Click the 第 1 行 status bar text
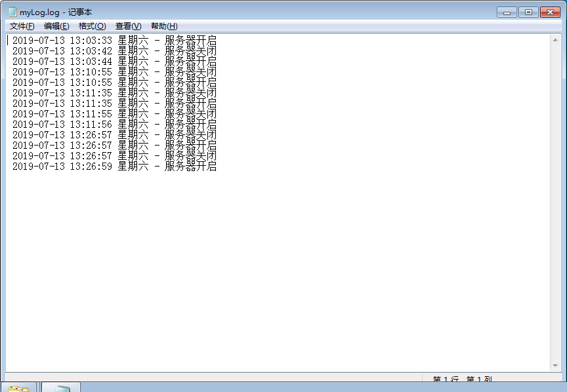Image resolution: width=567 pixels, height=392 pixels. tap(446, 379)
